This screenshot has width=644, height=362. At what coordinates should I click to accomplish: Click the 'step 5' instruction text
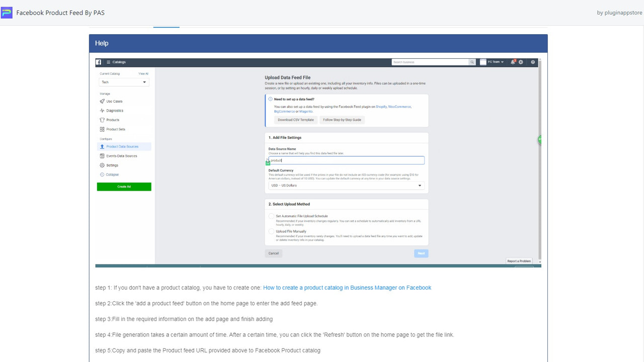208,350
